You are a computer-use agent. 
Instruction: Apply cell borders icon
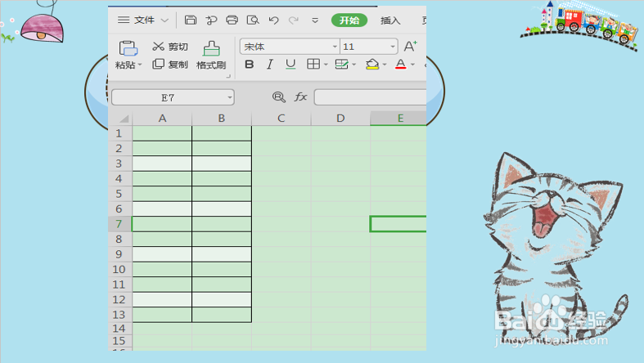(x=313, y=64)
